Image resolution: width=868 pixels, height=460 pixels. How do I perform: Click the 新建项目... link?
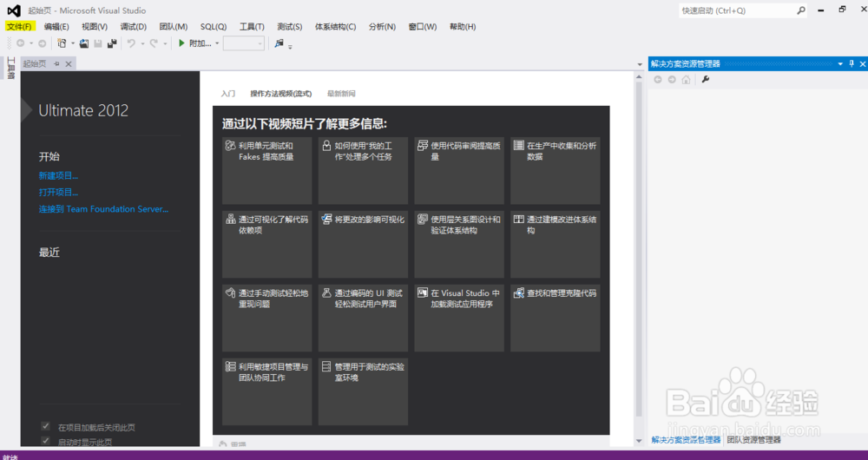pyautogui.click(x=58, y=175)
